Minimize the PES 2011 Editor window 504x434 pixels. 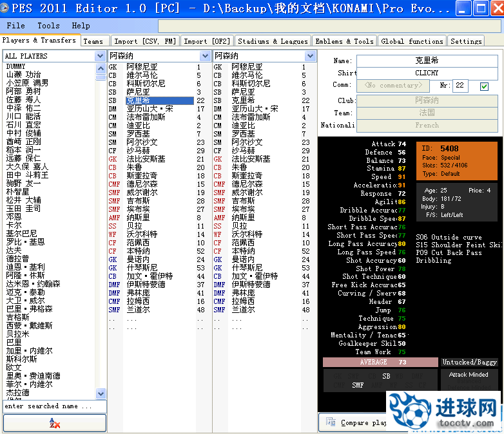(x=462, y=8)
